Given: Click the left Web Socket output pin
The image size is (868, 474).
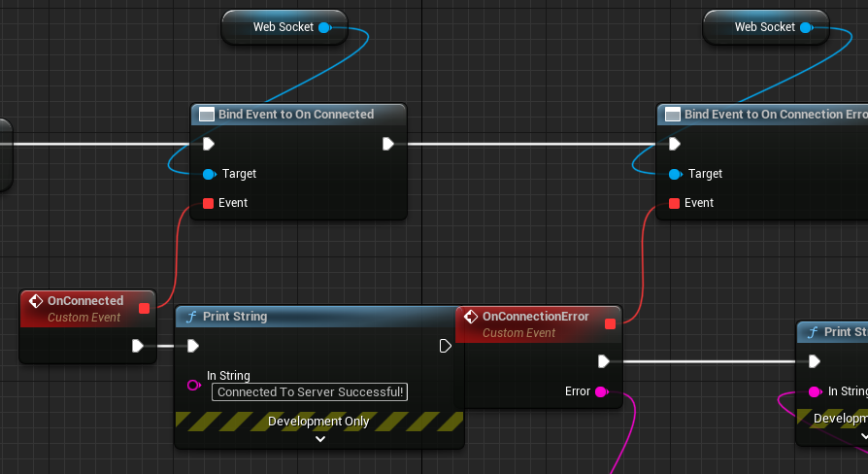Looking at the screenshot, I should coord(325,27).
